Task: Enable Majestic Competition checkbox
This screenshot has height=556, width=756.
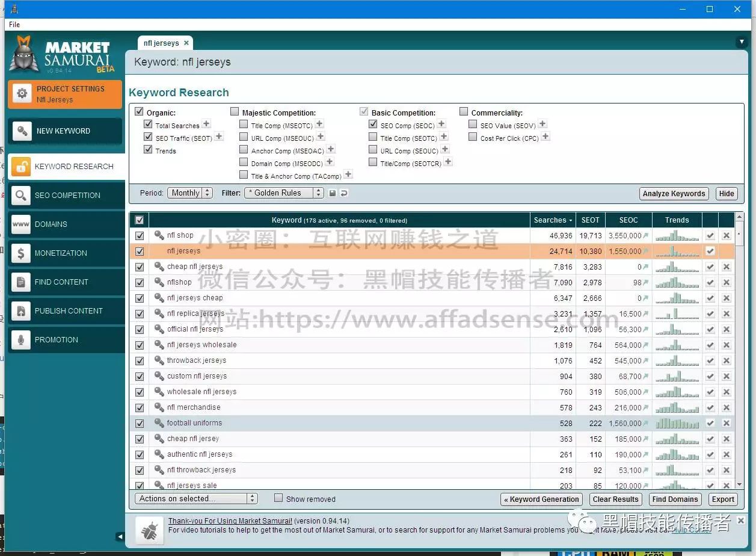Action: tap(235, 112)
